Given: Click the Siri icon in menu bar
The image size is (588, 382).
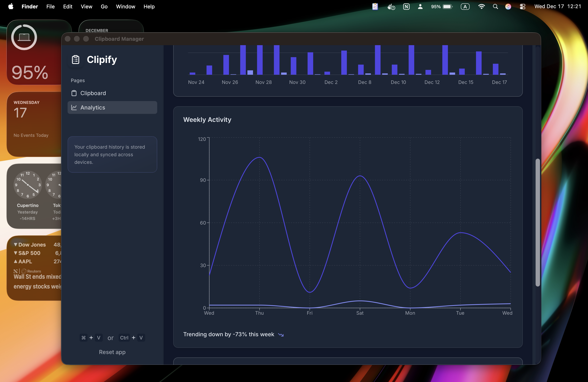Looking at the screenshot, I should coord(508,7).
